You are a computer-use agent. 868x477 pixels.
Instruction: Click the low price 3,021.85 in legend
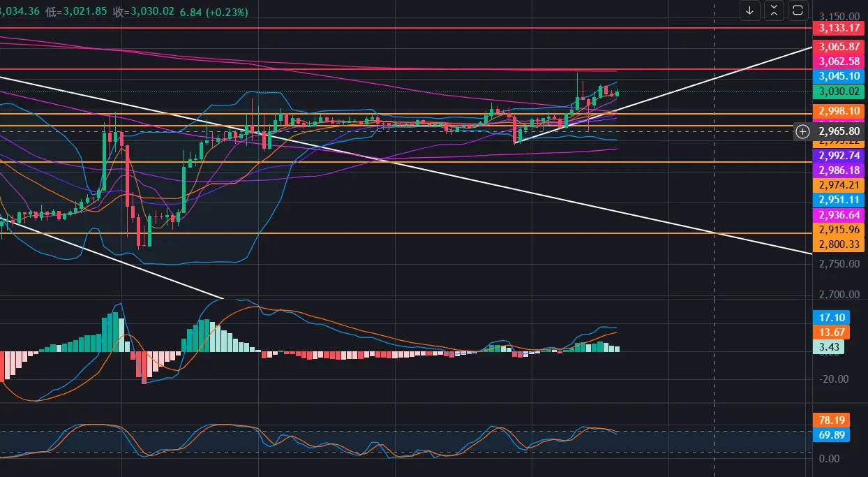(x=84, y=13)
